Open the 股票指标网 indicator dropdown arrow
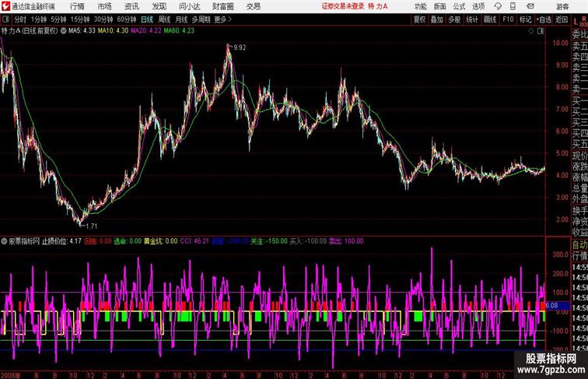588x379 pixels. (4, 241)
